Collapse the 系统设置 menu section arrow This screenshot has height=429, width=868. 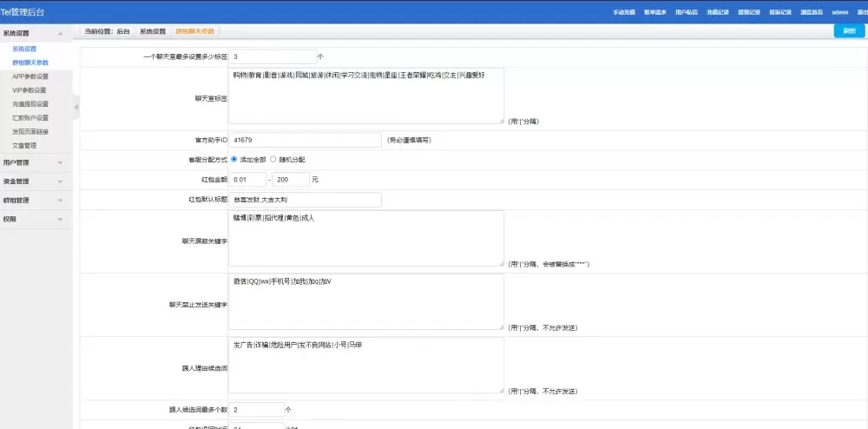[60, 34]
